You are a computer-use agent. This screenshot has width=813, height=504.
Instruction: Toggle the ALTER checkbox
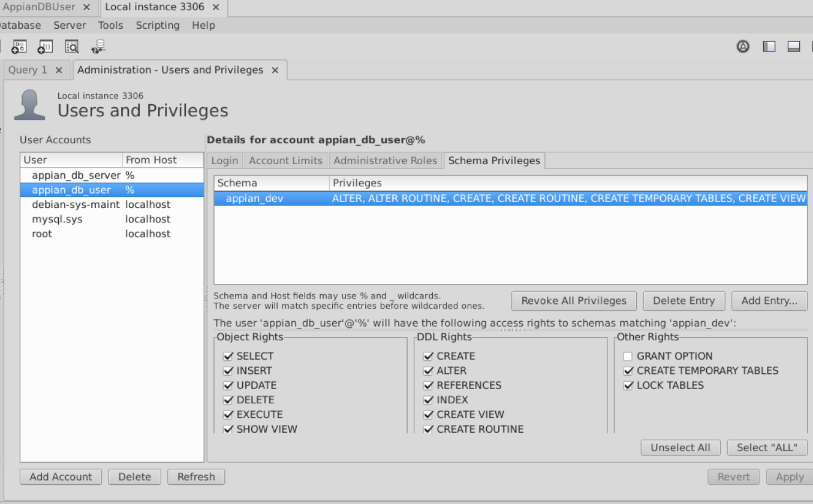(428, 371)
